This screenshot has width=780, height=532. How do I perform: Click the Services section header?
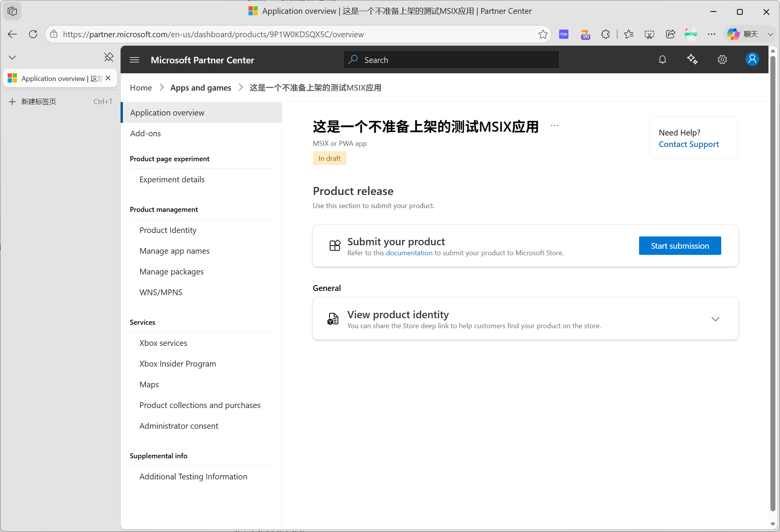(142, 322)
